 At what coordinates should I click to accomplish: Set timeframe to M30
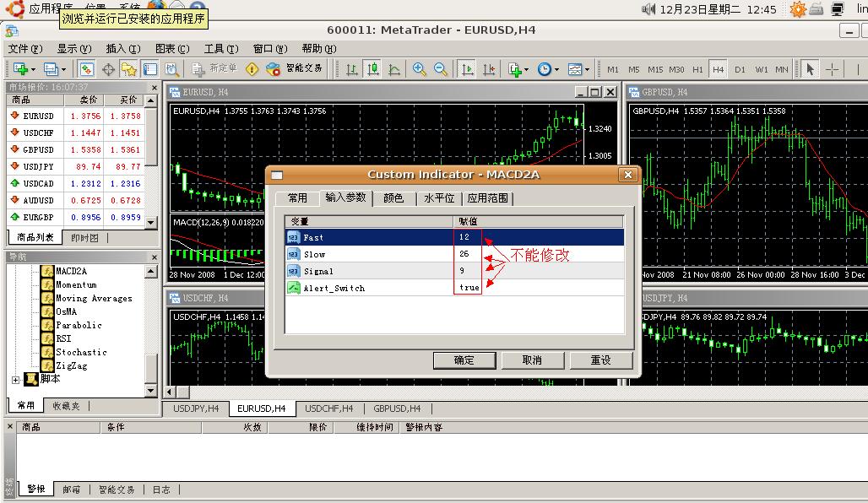676,70
